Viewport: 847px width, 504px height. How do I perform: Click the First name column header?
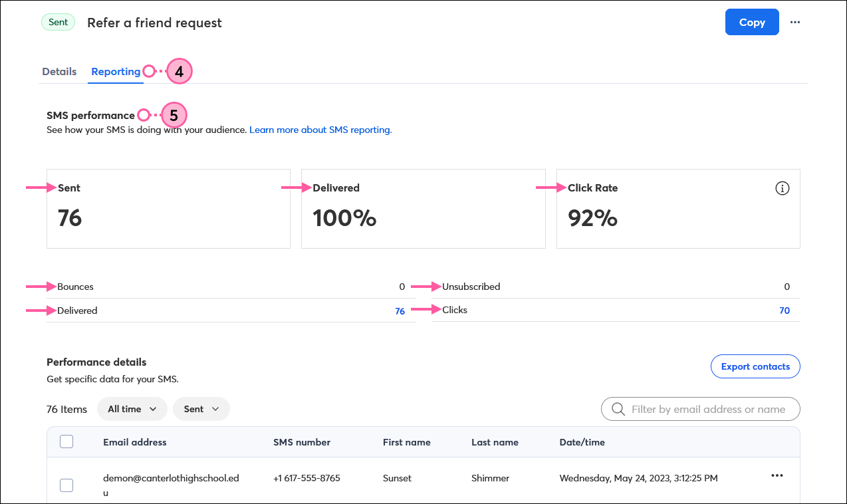(x=407, y=442)
